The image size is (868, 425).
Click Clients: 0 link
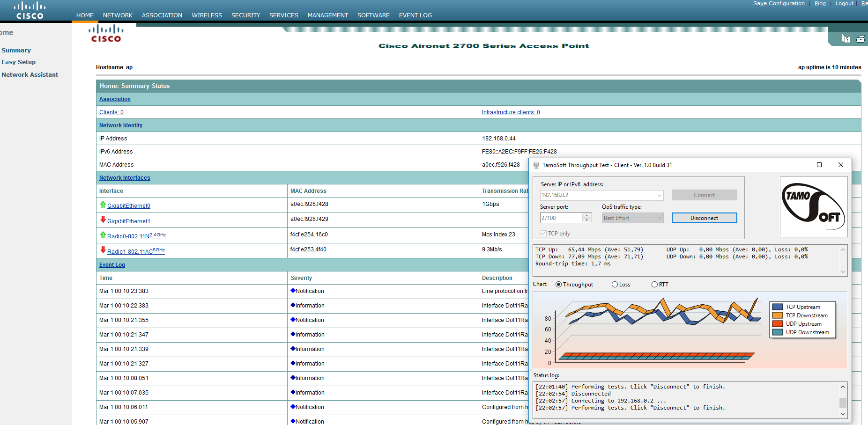tap(111, 112)
